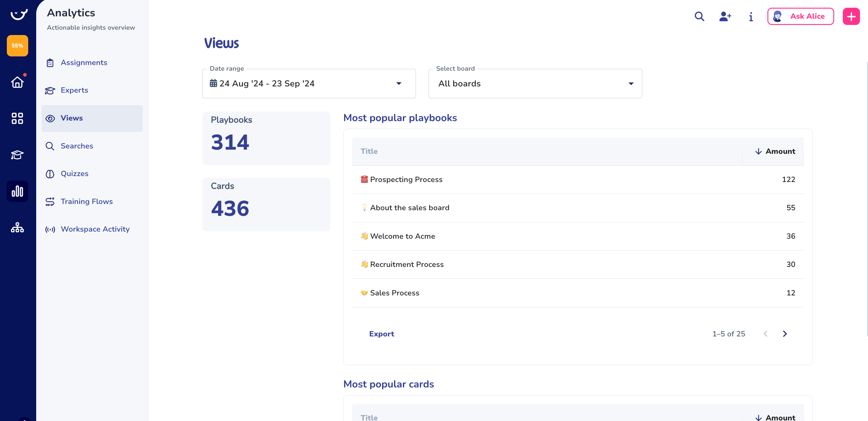Viewport: 868px width, 421px height.
Task: Click the pink plus create button
Action: click(x=851, y=16)
